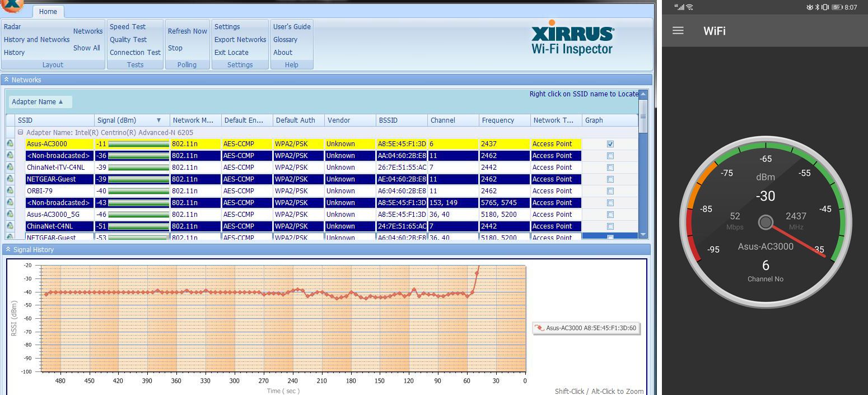This screenshot has width=868, height=395.
Task: Collapse the Networks panel
Action: click(6, 80)
